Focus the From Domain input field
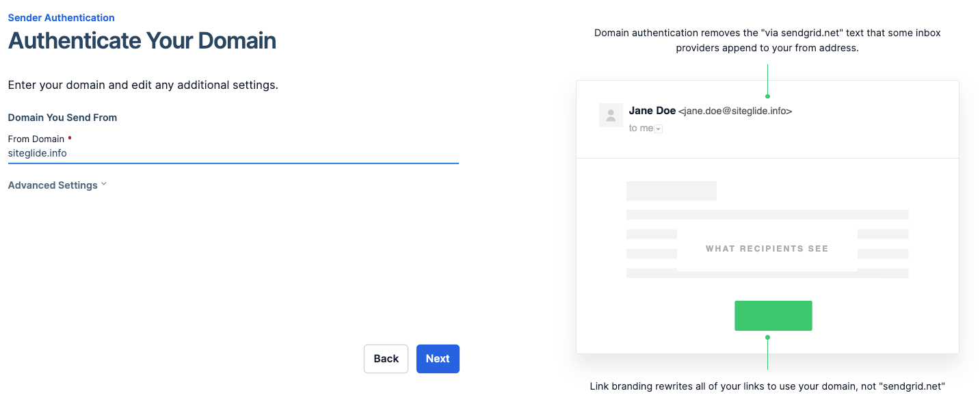Image resolution: width=980 pixels, height=417 pixels. point(233,154)
